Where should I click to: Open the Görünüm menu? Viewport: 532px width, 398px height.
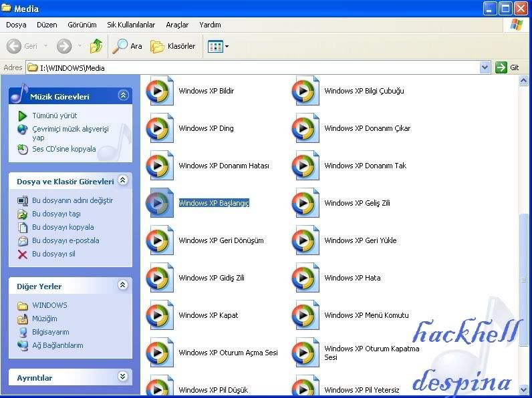pos(82,25)
